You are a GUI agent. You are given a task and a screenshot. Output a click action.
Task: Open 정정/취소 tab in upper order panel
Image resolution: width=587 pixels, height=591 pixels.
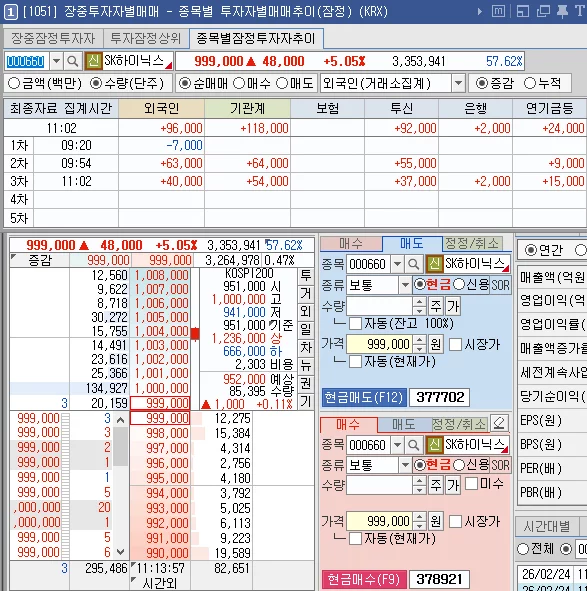coord(472,243)
